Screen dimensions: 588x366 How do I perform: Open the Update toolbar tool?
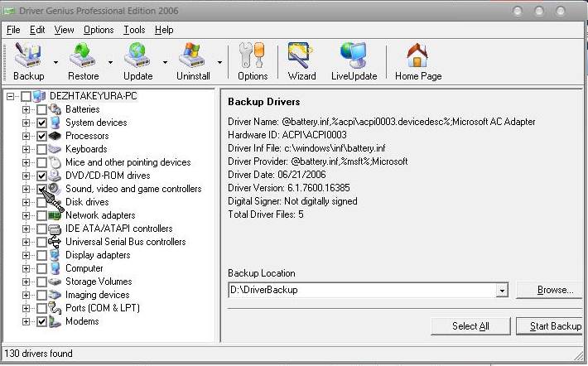click(138, 61)
